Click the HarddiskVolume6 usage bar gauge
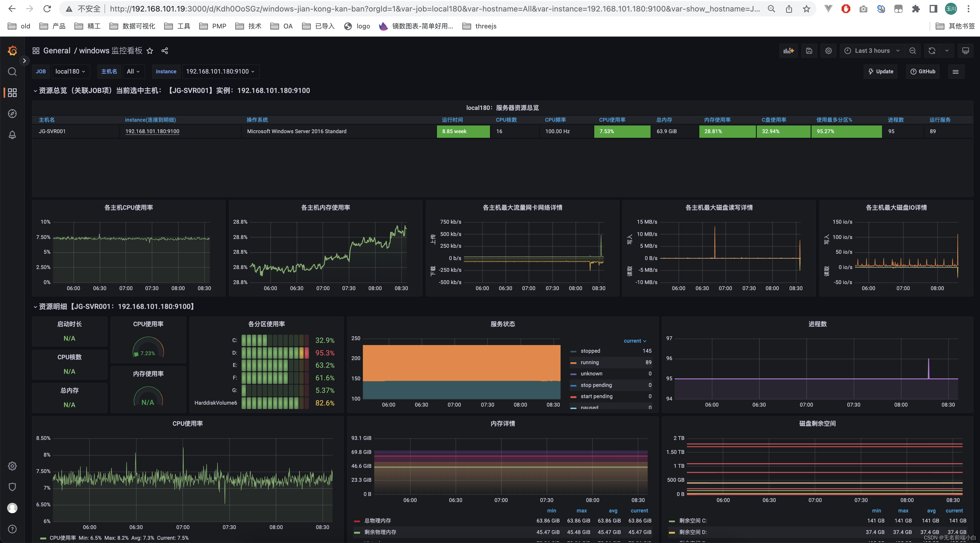980x543 pixels. point(275,403)
